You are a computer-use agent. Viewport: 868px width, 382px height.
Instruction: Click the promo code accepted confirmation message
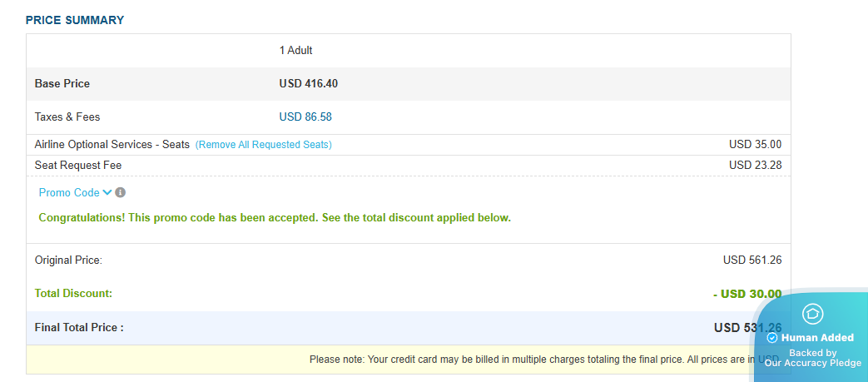point(275,218)
